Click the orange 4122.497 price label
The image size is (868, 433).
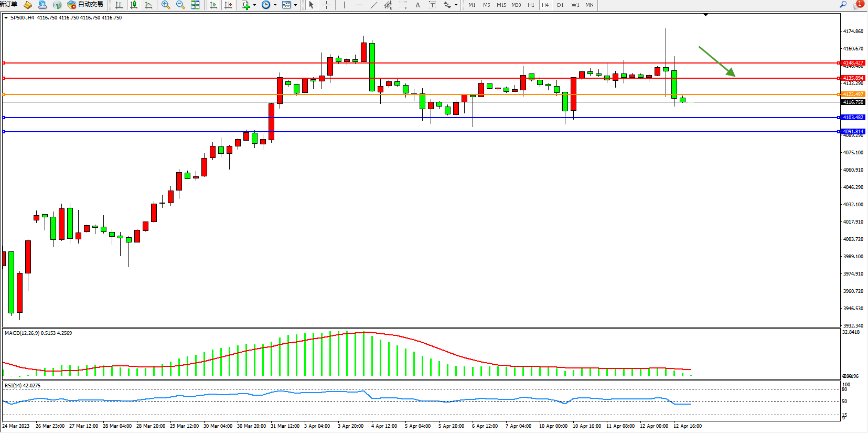853,94
